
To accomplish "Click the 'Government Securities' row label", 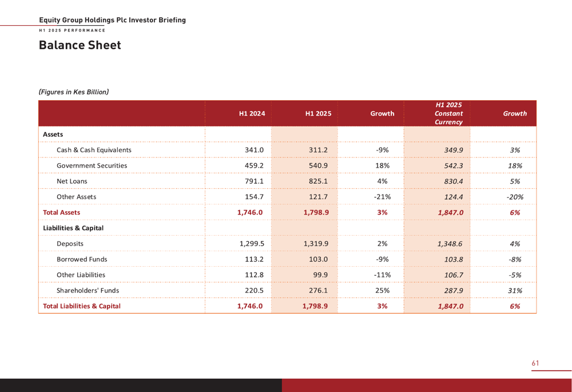I will point(92,166).
